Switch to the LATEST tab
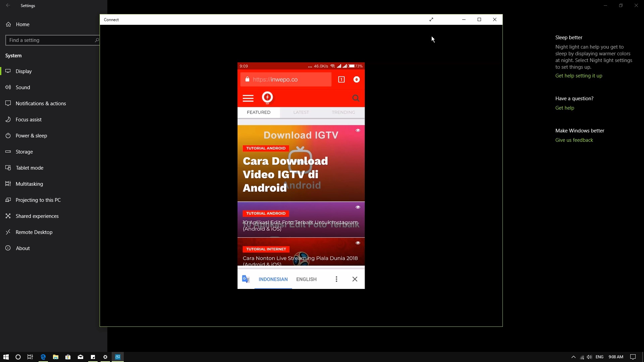644x362 pixels. [301, 112]
